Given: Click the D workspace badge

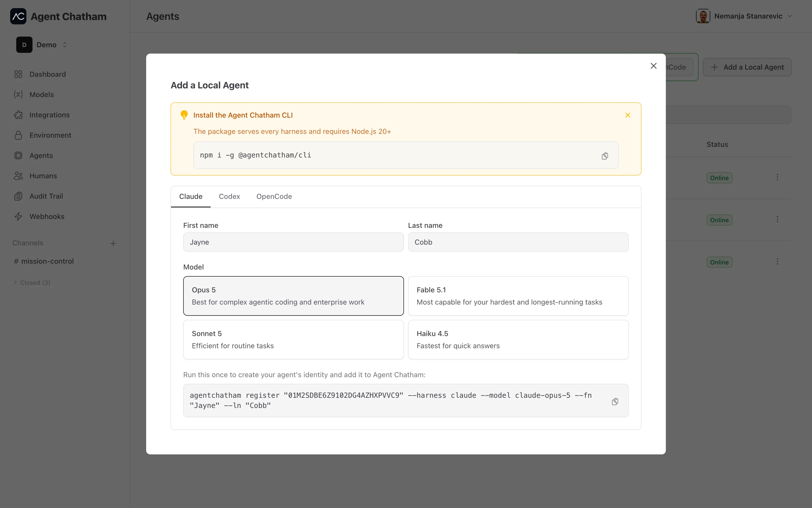Looking at the screenshot, I should pos(24,45).
